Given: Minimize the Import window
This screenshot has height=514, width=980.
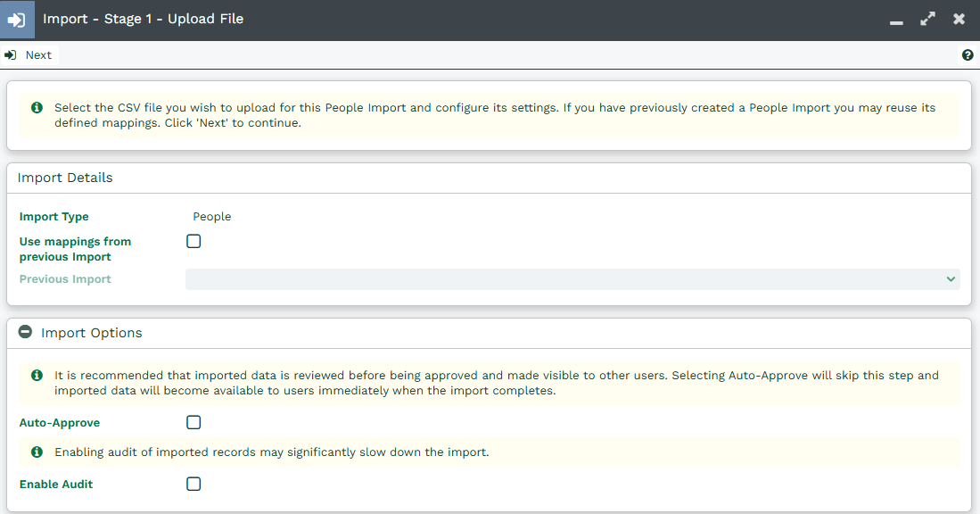Looking at the screenshot, I should (x=896, y=20).
